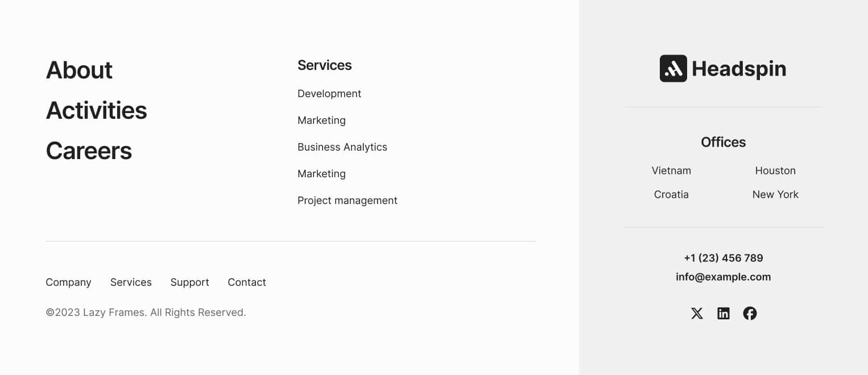Image resolution: width=868 pixels, height=375 pixels.
Task: Choose the Contact footer menu item
Action: pyautogui.click(x=247, y=282)
